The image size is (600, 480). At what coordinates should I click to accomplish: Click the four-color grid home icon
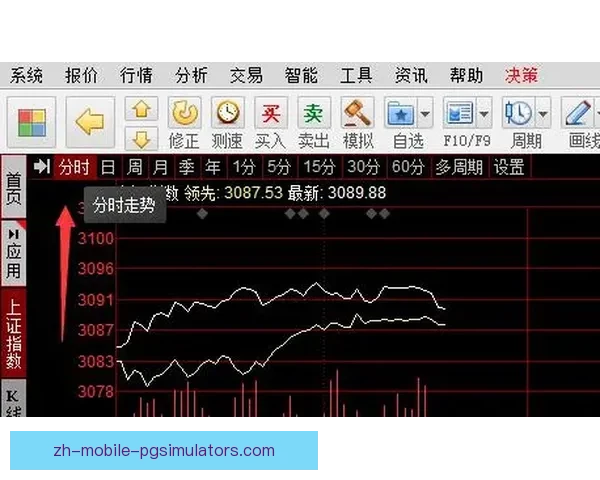32,122
